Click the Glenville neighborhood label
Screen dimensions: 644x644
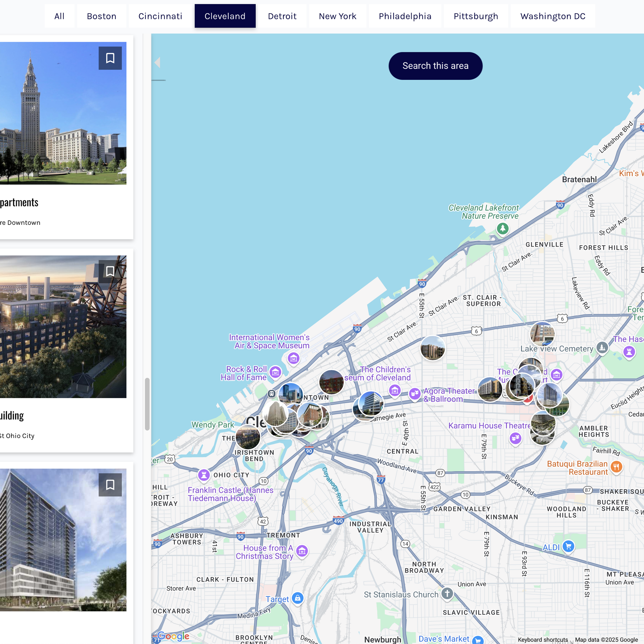click(544, 244)
